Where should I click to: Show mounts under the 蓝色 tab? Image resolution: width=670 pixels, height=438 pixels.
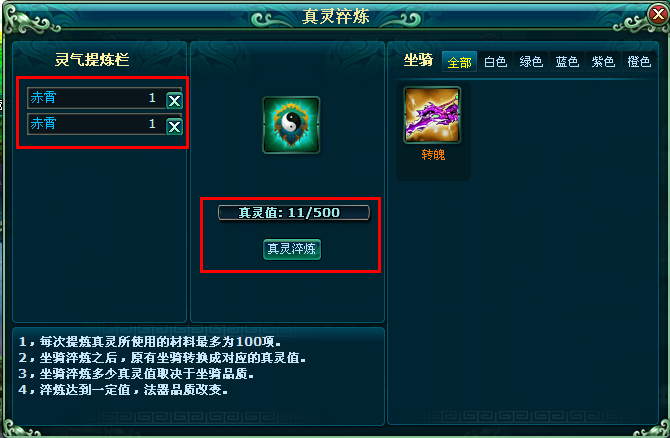(567, 62)
